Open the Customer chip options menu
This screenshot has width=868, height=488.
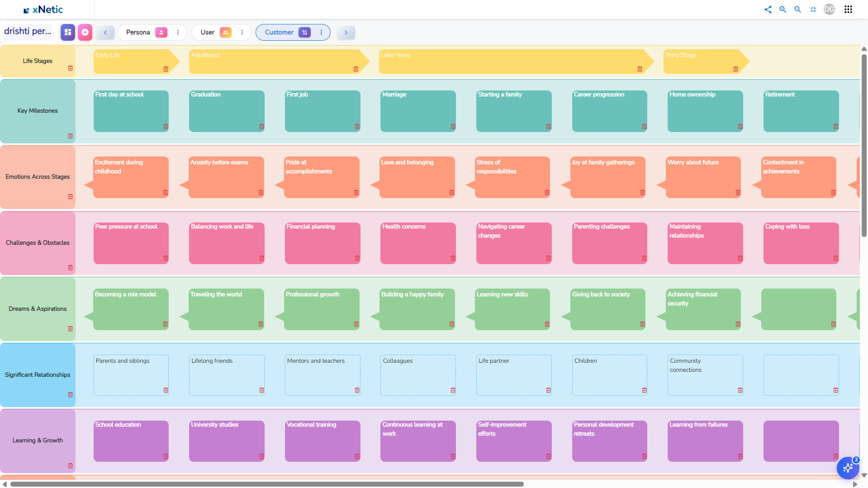coord(321,32)
